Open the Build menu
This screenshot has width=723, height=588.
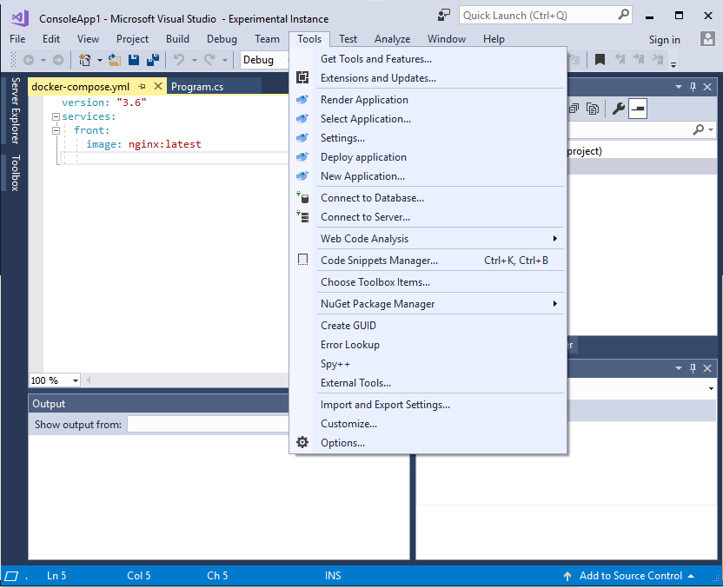click(x=177, y=39)
